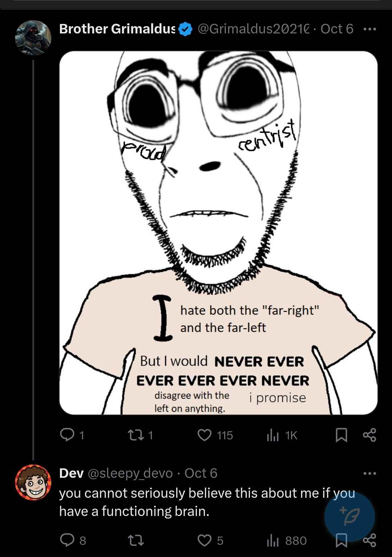Open more options on Dev's reply

pos(369,473)
